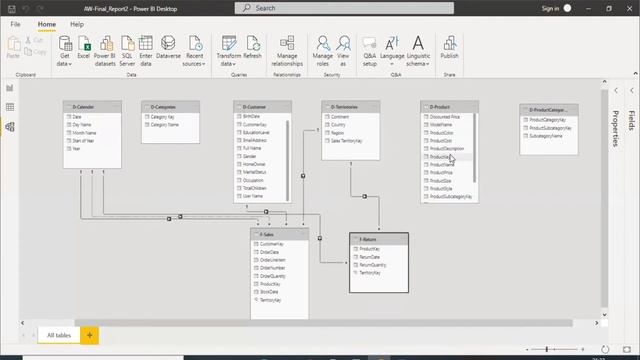Open Linguistic schema menu
The width and height of the screenshot is (640, 360).
[x=418, y=51]
